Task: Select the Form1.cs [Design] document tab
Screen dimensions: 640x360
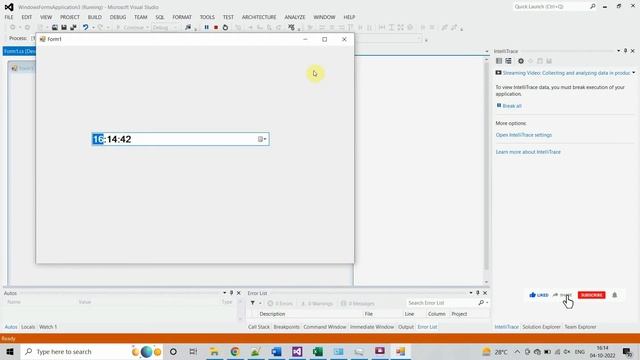Action: [x=19, y=51]
